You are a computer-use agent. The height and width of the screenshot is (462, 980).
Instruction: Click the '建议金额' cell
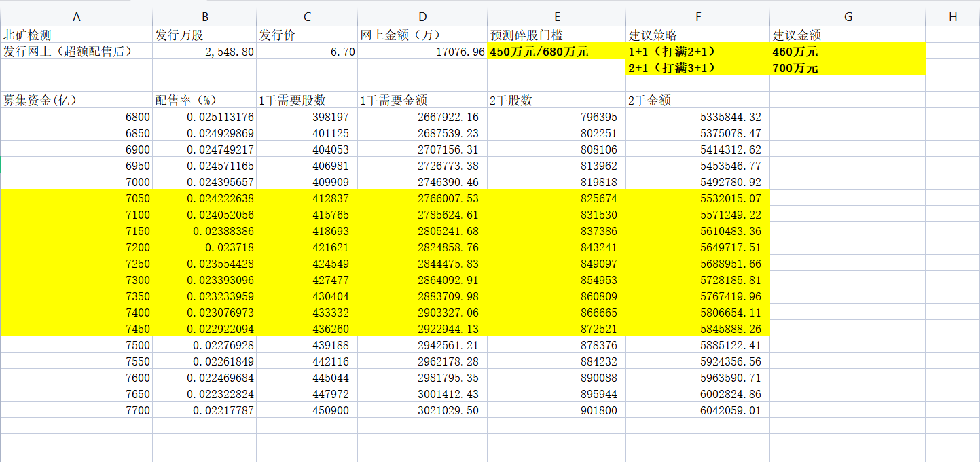tap(848, 35)
